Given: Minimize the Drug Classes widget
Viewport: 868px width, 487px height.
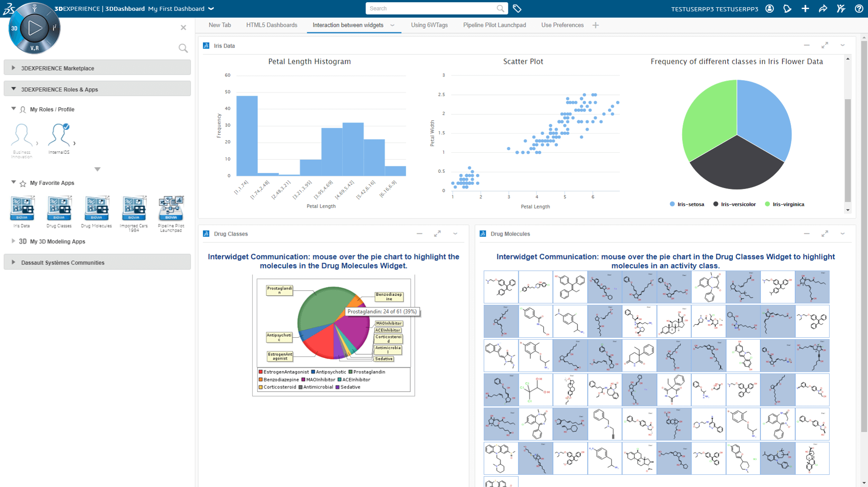Looking at the screenshot, I should [419, 234].
